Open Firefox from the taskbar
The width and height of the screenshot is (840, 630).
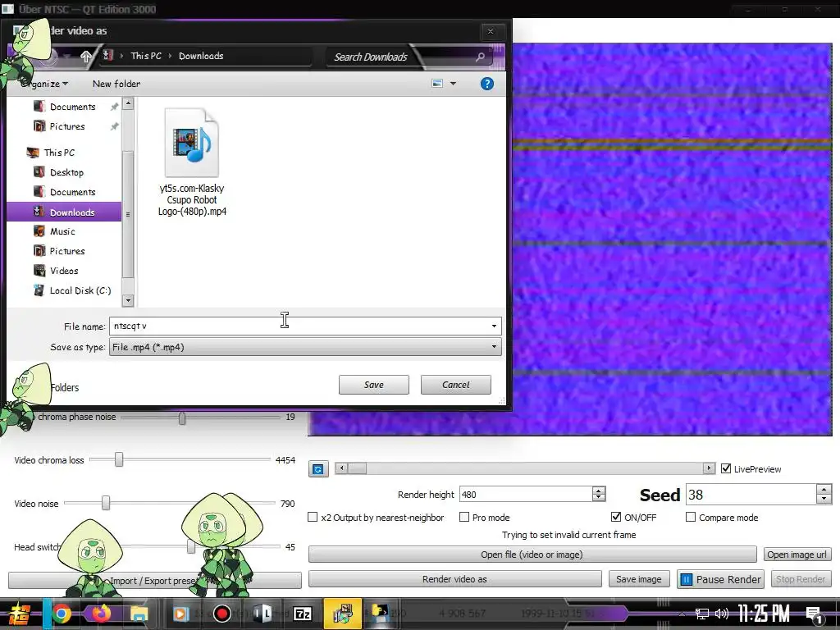pyautogui.click(x=101, y=614)
